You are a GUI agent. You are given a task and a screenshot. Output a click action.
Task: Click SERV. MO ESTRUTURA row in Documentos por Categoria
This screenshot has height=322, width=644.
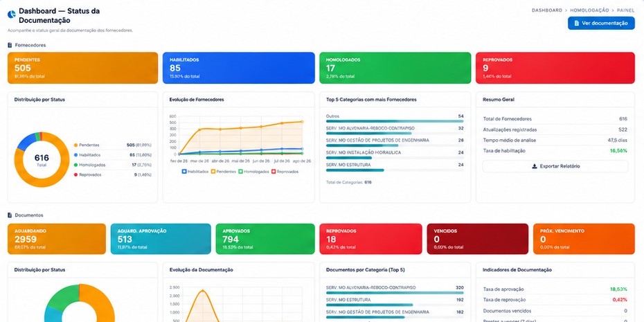pos(395,302)
